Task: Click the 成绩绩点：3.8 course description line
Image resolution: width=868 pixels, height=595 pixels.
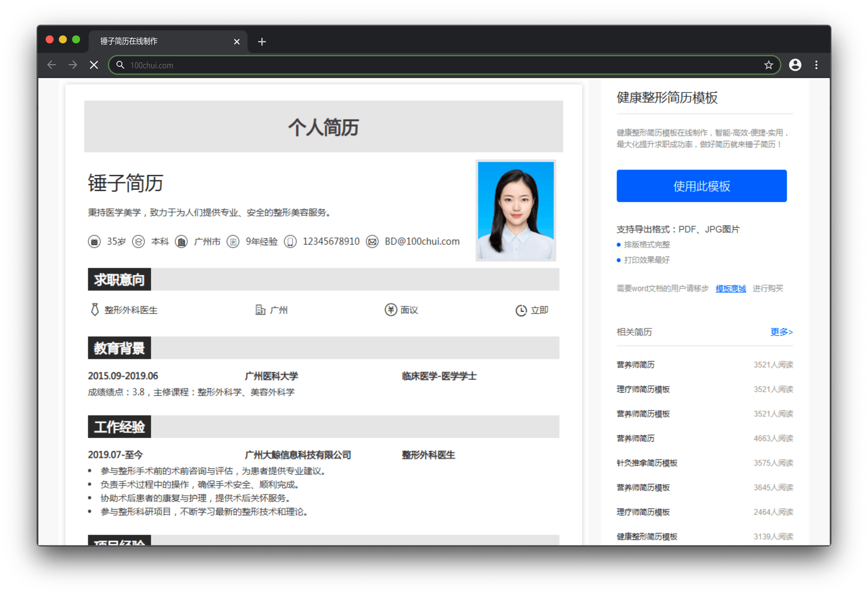Action: point(191,392)
